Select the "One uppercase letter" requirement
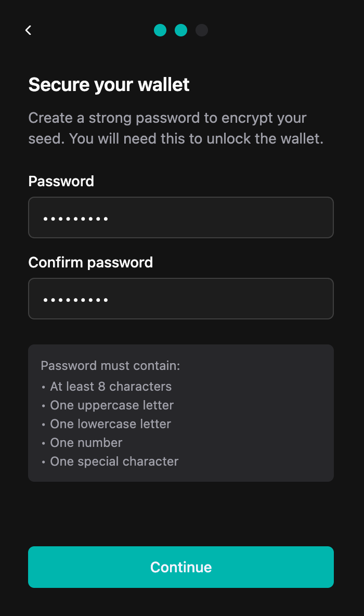364x616 pixels. click(x=111, y=405)
